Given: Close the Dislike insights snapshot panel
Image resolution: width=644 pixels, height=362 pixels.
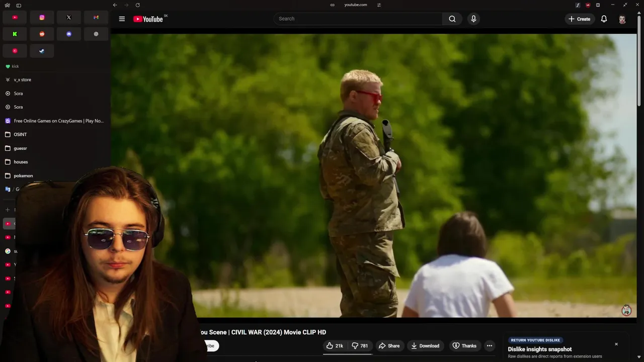Looking at the screenshot, I should coord(616,344).
